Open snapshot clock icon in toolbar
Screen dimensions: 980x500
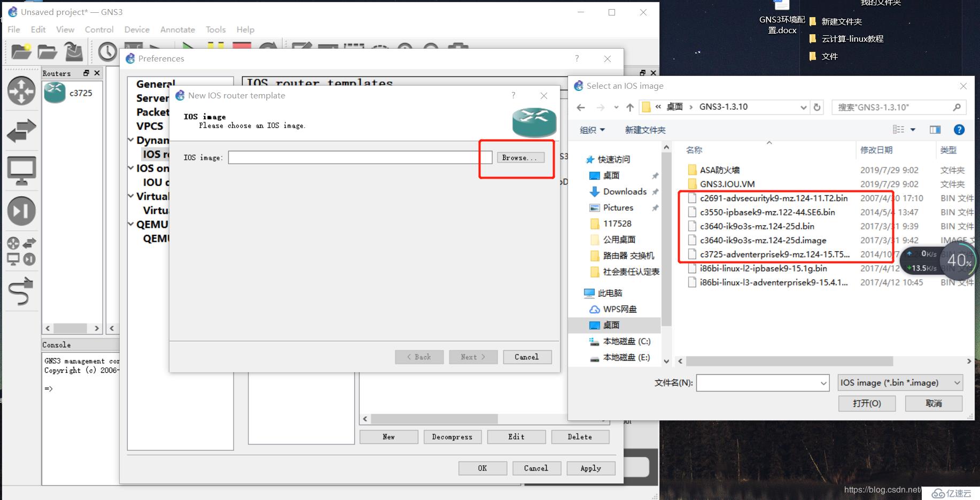click(107, 52)
